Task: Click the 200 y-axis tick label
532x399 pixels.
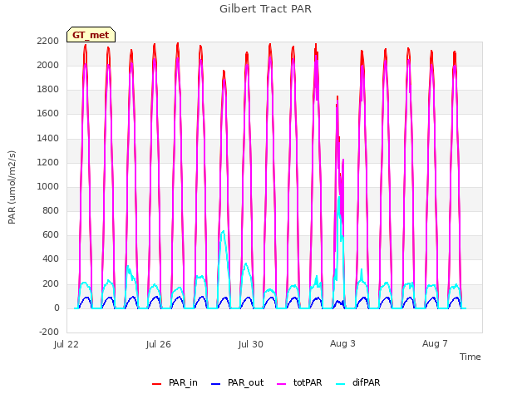Action: 51,284
